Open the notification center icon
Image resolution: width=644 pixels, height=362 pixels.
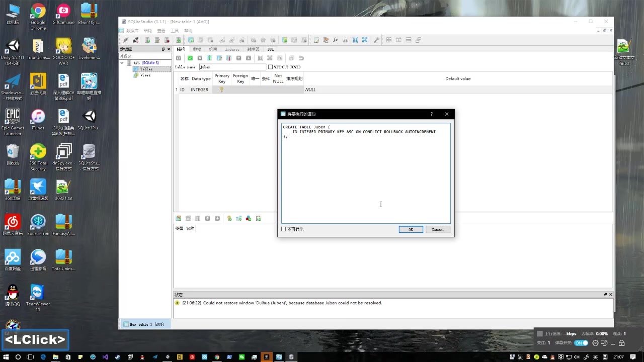click(633, 357)
